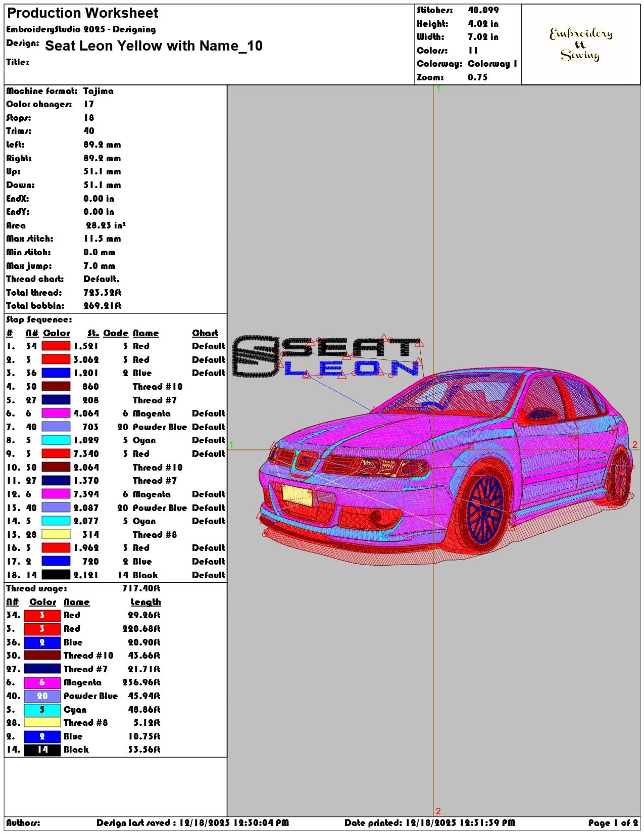
Task: Click stitch count 7,394 in stop row 12
Action: pos(86,494)
